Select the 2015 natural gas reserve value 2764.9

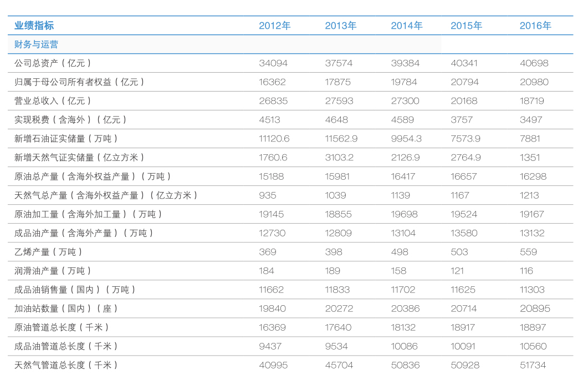466,158
